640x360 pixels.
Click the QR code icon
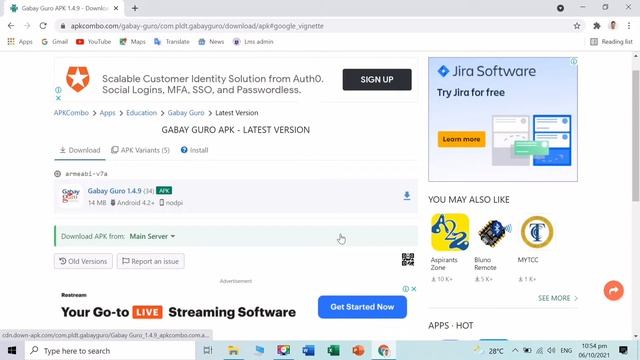pyautogui.click(x=408, y=260)
